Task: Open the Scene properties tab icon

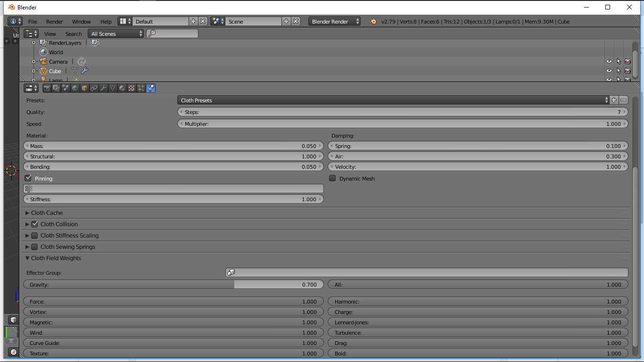Action: pos(66,88)
